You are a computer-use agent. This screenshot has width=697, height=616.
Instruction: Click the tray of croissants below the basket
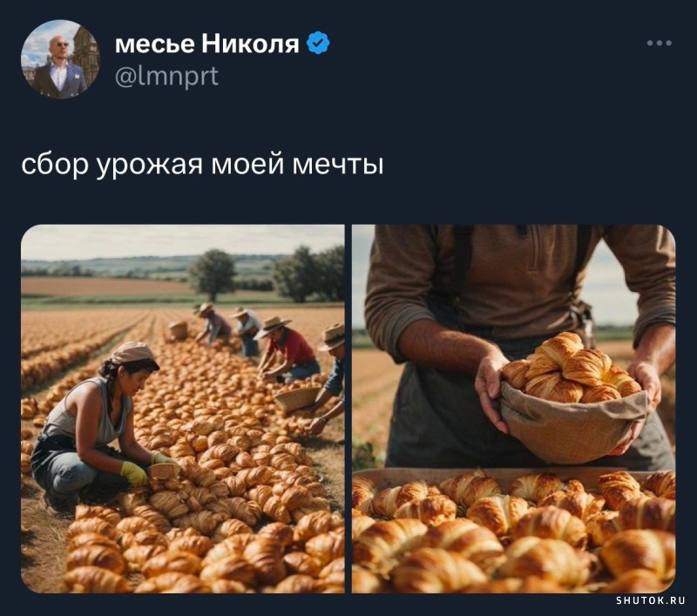click(513, 531)
